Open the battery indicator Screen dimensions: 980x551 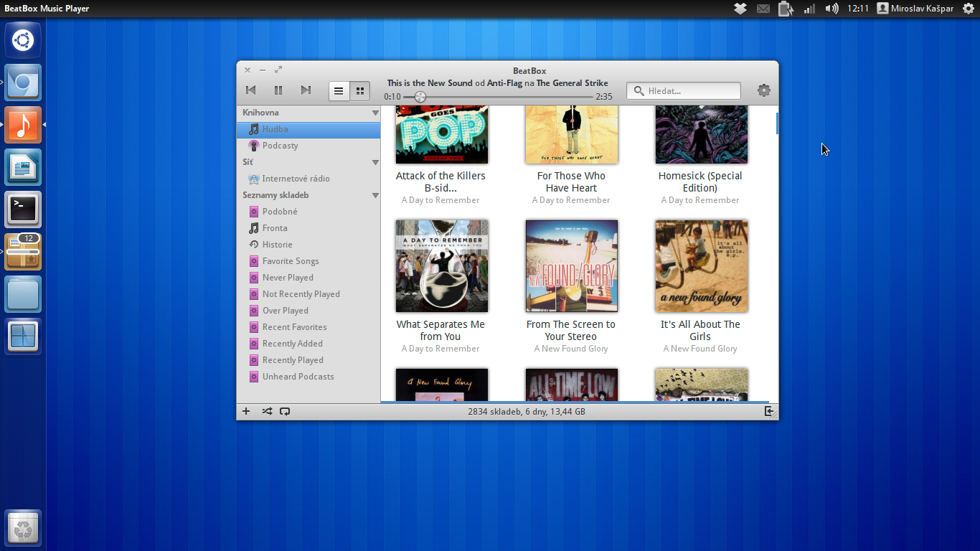coord(786,9)
